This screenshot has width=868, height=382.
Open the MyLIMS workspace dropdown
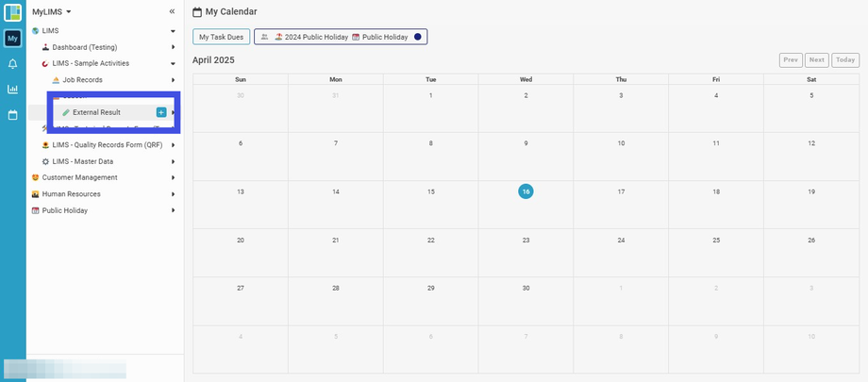tap(52, 11)
